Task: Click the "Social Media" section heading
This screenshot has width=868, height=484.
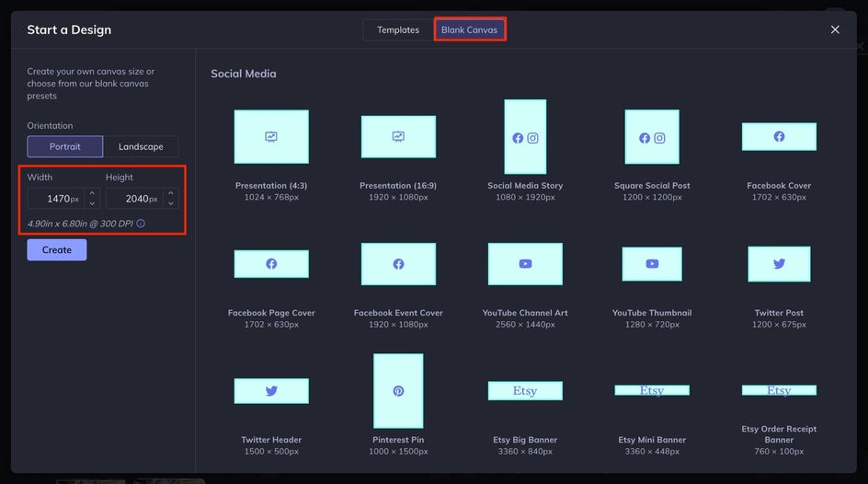Action: click(x=243, y=74)
